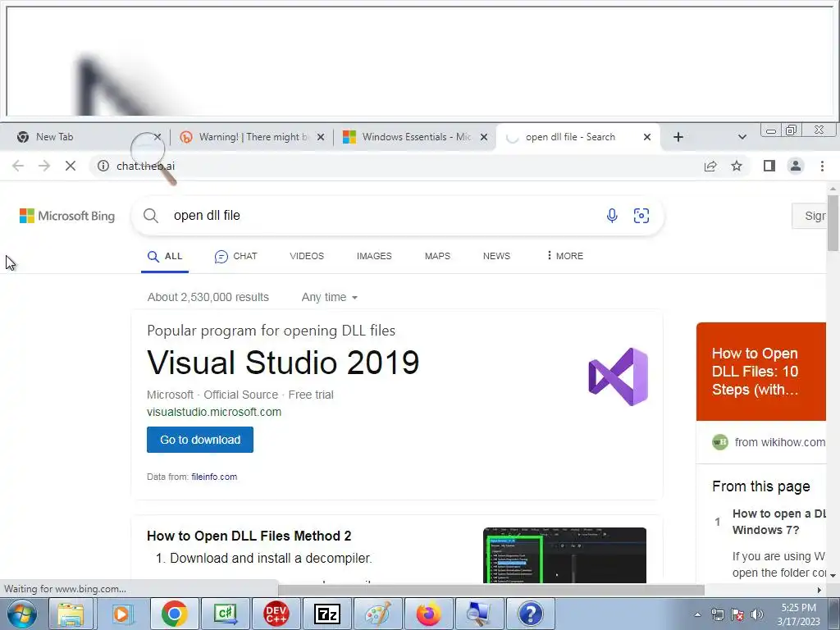Open the Chrome profile avatar
The height and width of the screenshot is (630, 840).
pos(796,166)
